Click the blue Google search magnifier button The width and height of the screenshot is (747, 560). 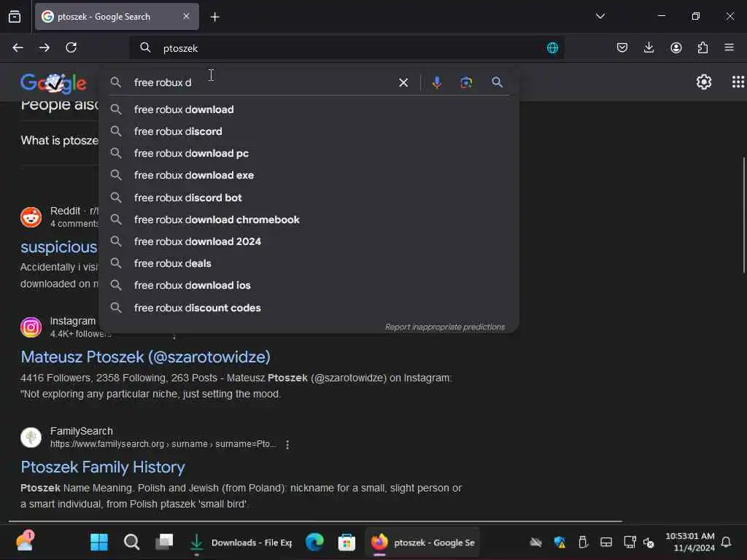click(497, 82)
